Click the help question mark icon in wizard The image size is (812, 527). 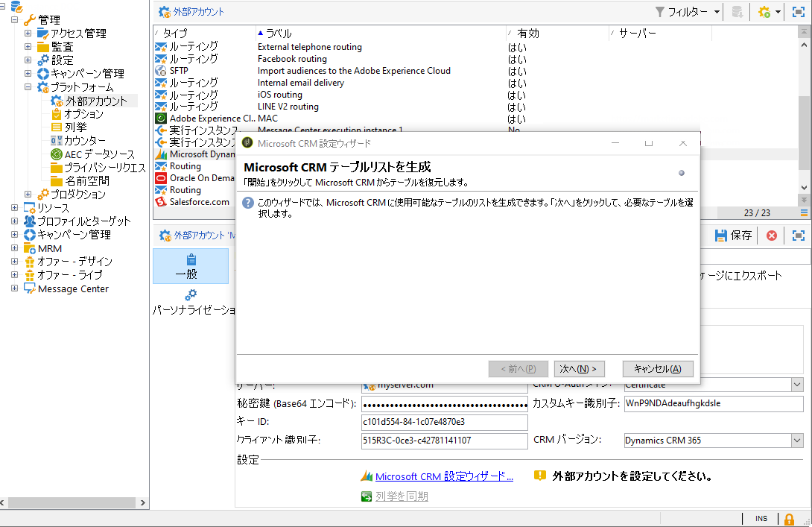(x=248, y=203)
